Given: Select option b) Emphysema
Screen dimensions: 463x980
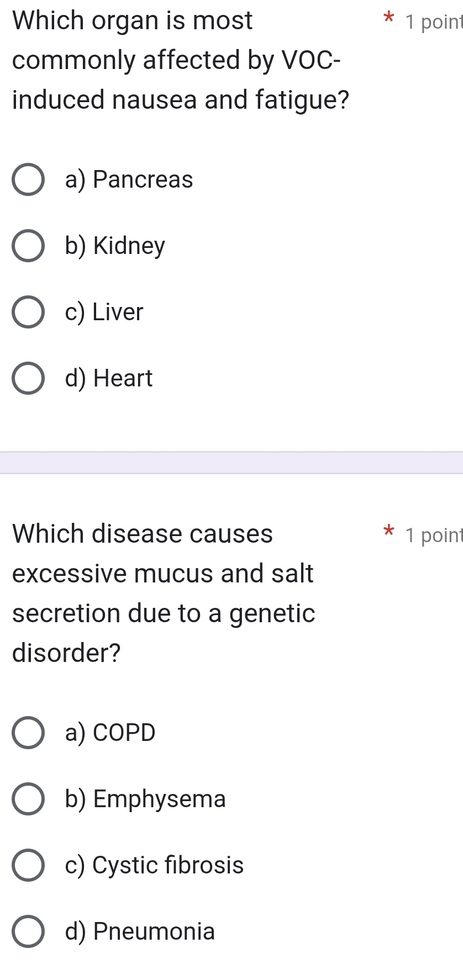Looking at the screenshot, I should (x=29, y=799).
